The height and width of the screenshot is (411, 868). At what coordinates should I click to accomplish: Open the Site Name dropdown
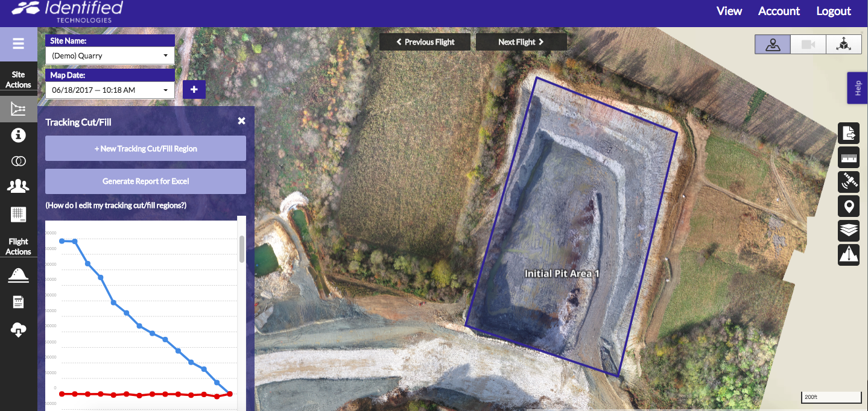click(x=110, y=55)
